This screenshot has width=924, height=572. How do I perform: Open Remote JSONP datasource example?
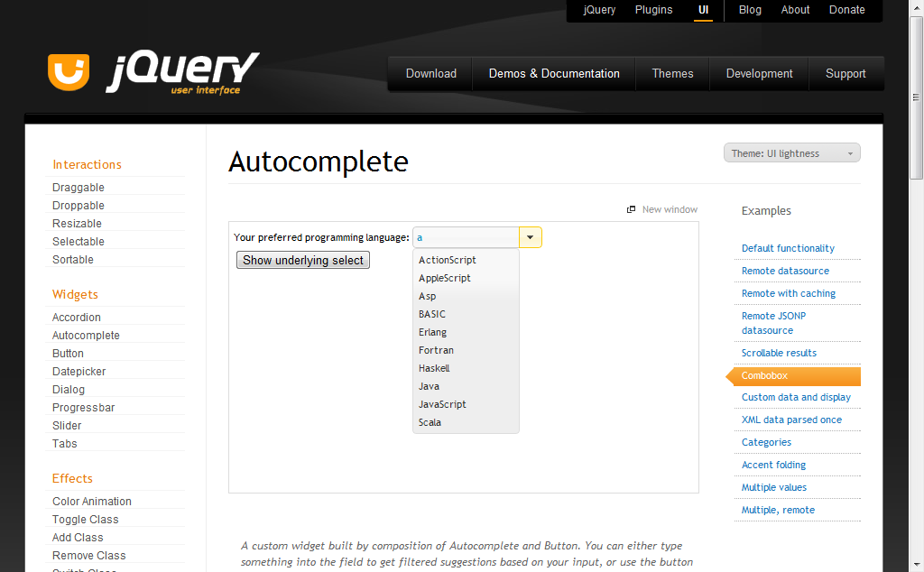(x=773, y=323)
